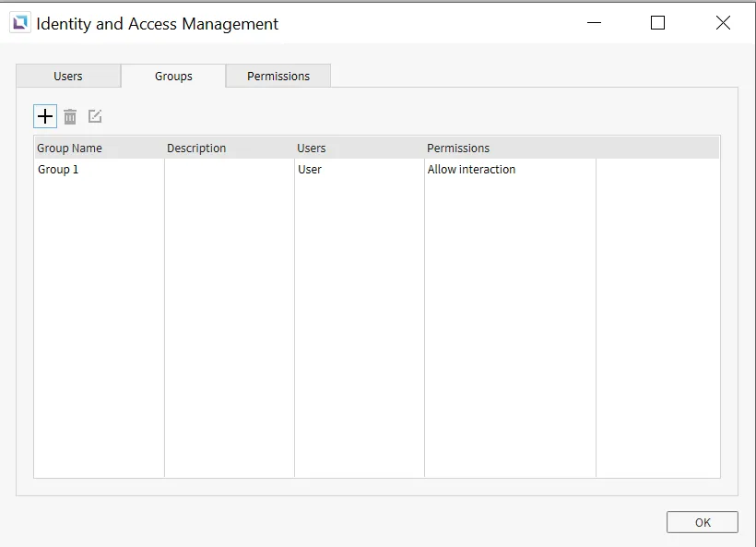The height and width of the screenshot is (547, 756).
Task: Click the User cell of Group 1
Action: (310, 170)
